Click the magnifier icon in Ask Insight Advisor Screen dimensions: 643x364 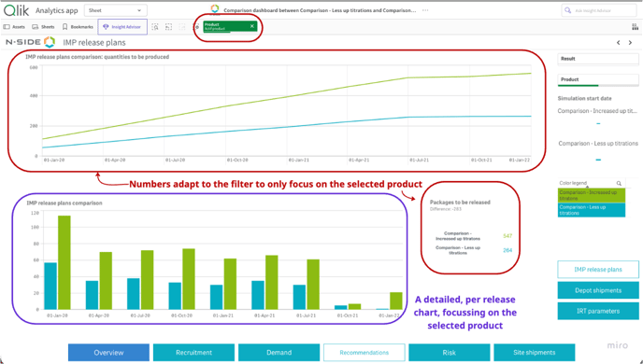click(x=568, y=10)
